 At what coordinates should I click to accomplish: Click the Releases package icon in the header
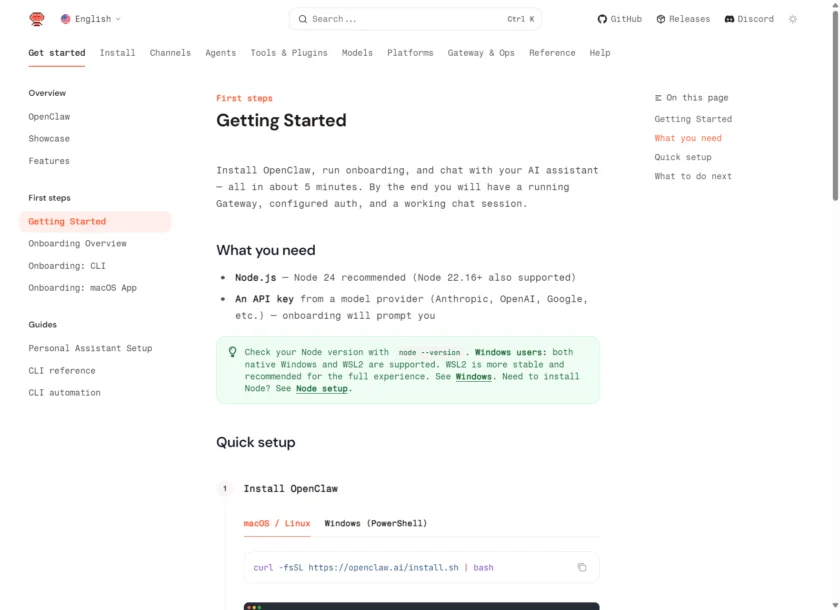coord(660,18)
